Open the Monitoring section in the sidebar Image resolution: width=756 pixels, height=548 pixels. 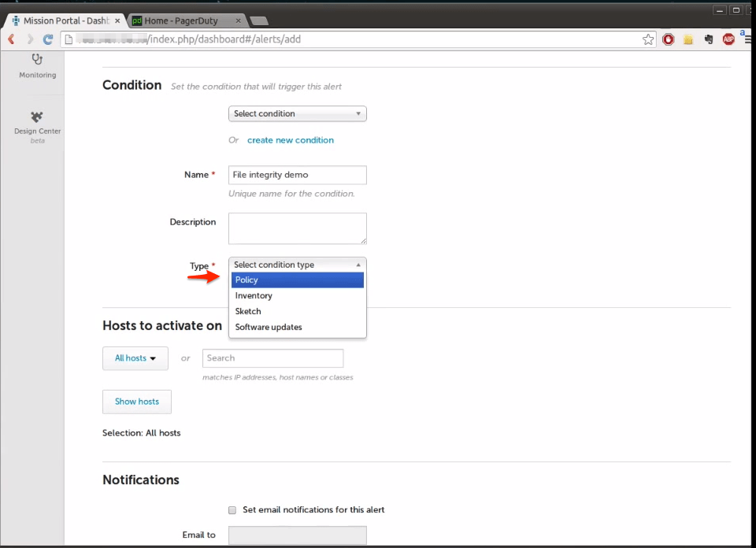coord(37,66)
